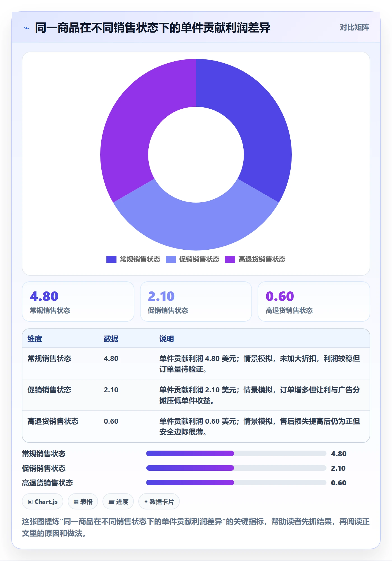Click the 表格 tag
This screenshot has height=561, width=392.
pos(83,502)
